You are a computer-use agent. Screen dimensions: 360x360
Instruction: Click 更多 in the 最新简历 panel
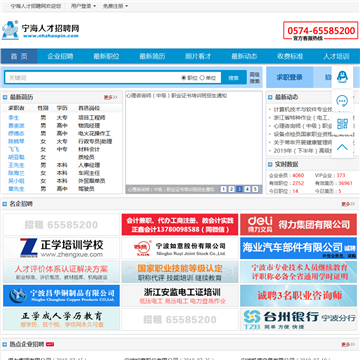[110, 97]
